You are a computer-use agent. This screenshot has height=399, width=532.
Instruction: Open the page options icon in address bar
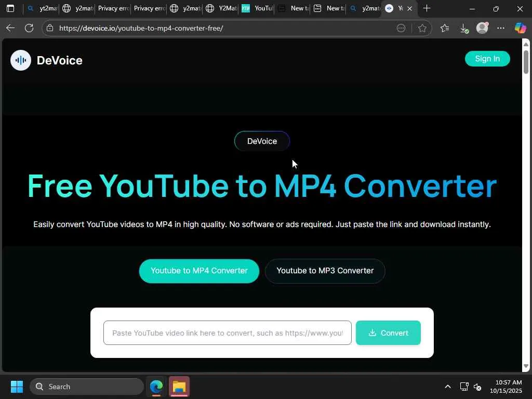[401, 28]
